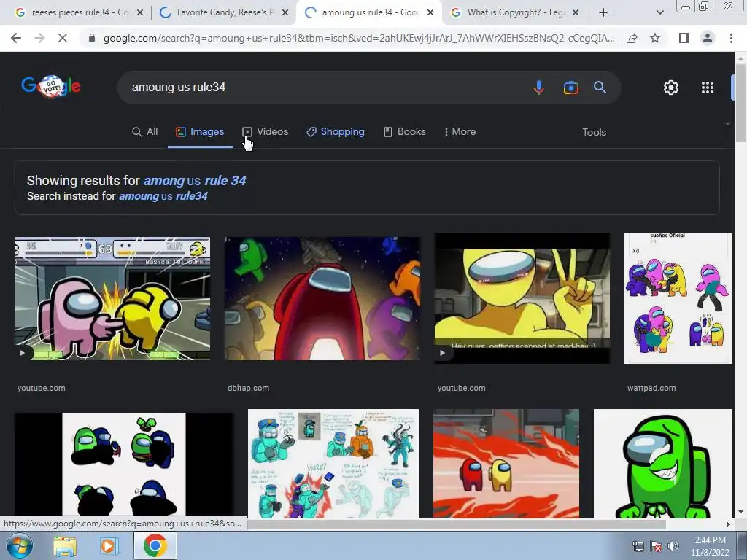This screenshot has width=747, height=560.
Task: Open Windows Explorer from taskbar
Action: (x=65, y=546)
